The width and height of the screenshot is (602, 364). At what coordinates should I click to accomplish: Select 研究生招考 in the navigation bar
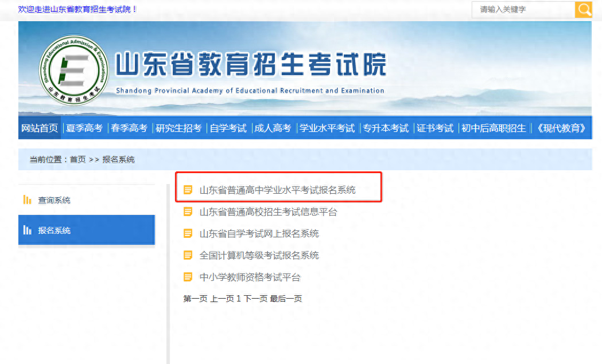pos(178,128)
